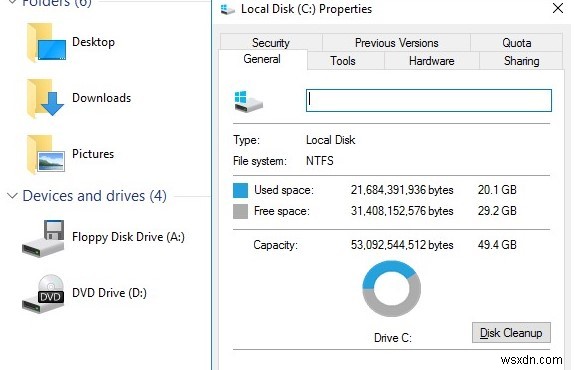Switch to the Hardware tab

pyautogui.click(x=432, y=61)
